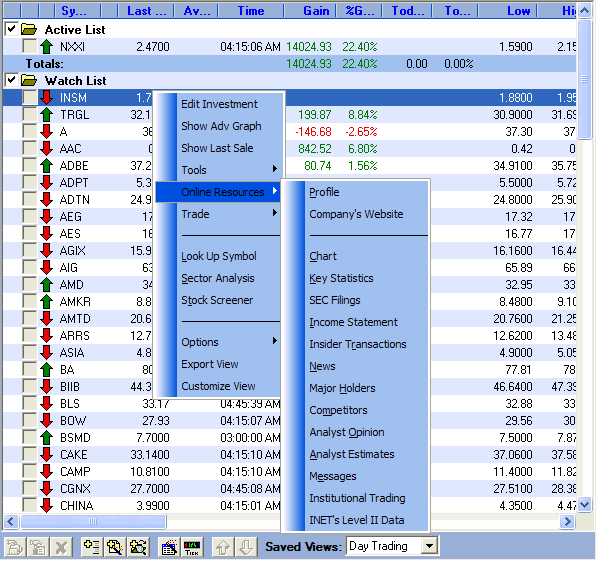Click the delete X toolbar icon
This screenshot has width=597, height=561.
pyautogui.click(x=61, y=548)
